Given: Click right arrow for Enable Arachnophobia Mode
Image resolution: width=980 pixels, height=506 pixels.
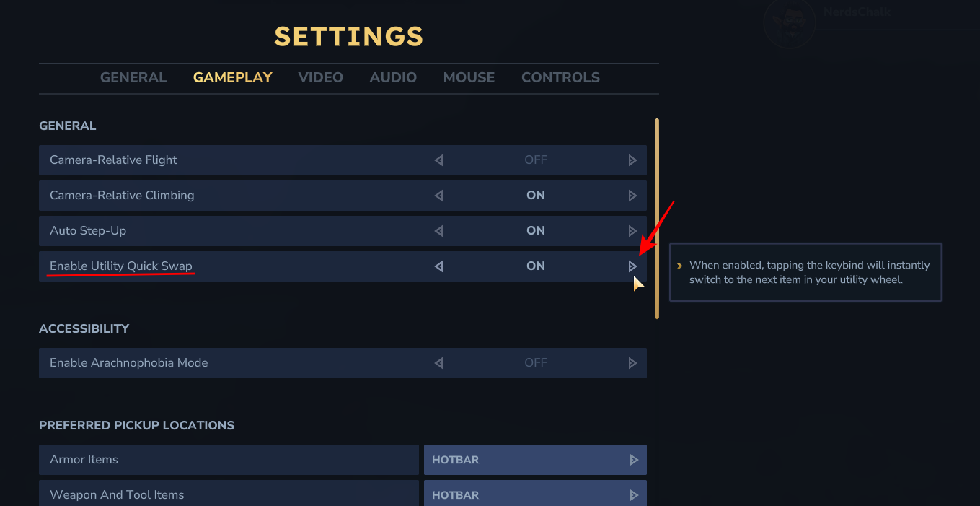Looking at the screenshot, I should 632,363.
